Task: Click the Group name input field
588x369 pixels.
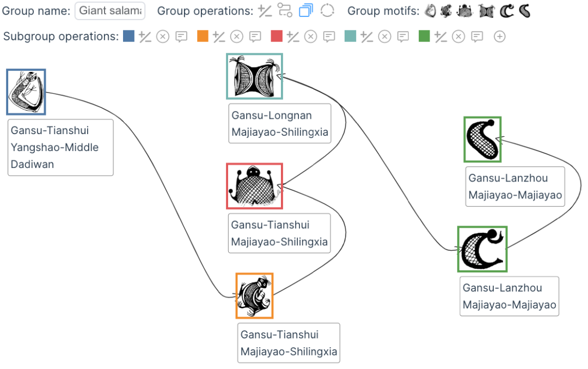Action: (110, 10)
